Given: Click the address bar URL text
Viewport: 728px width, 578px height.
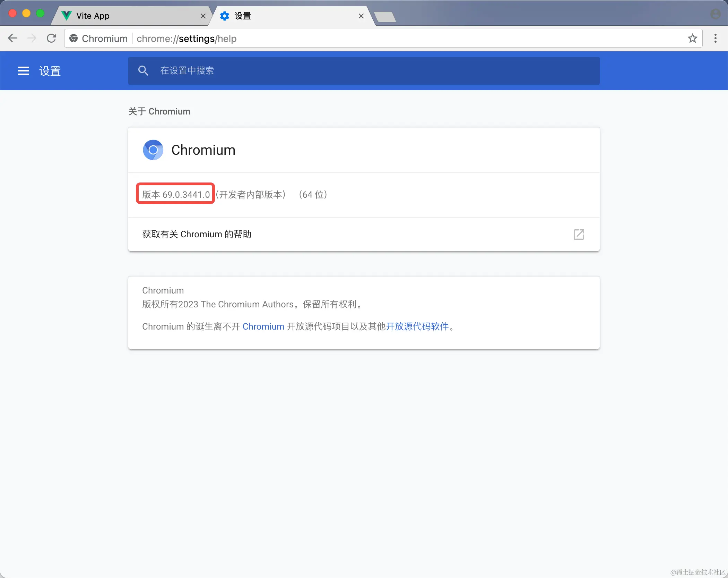Looking at the screenshot, I should pyautogui.click(x=187, y=38).
